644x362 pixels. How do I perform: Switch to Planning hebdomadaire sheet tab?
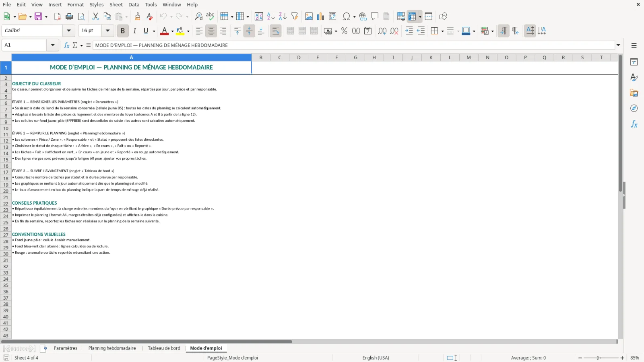[x=112, y=348]
